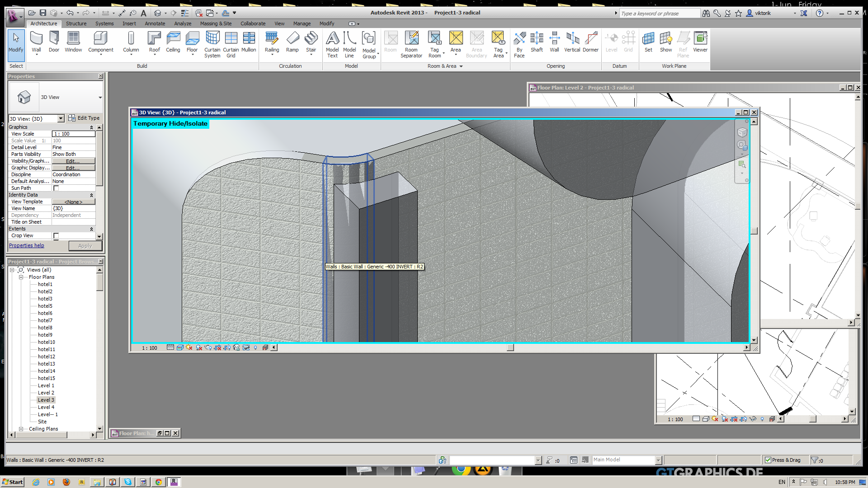
Task: Open the 3D View type selector dropdown
Action: pyautogui.click(x=100, y=97)
